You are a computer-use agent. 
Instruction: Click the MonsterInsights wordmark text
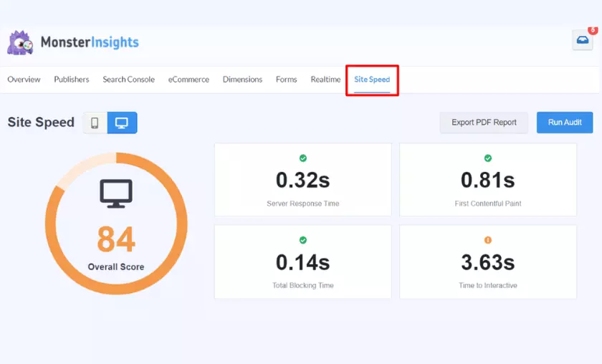coord(90,42)
